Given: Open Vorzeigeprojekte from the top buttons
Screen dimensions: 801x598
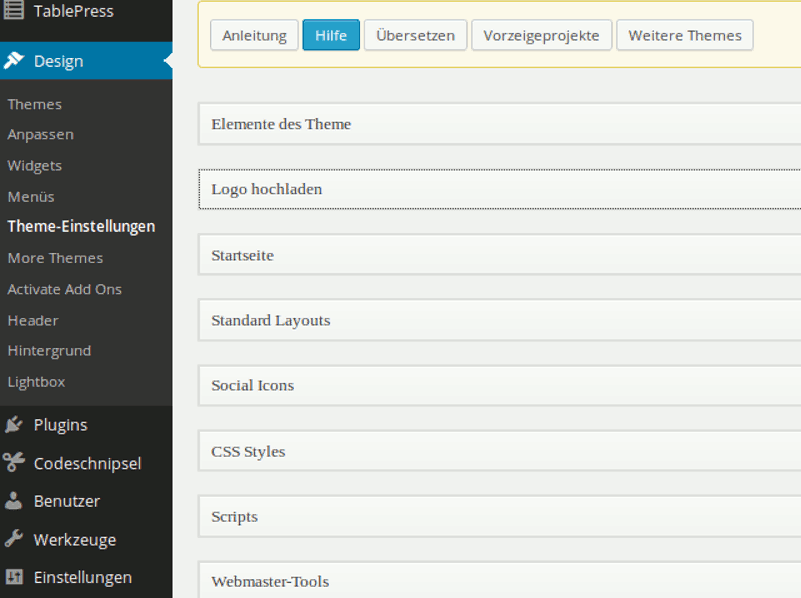Looking at the screenshot, I should pos(541,35).
